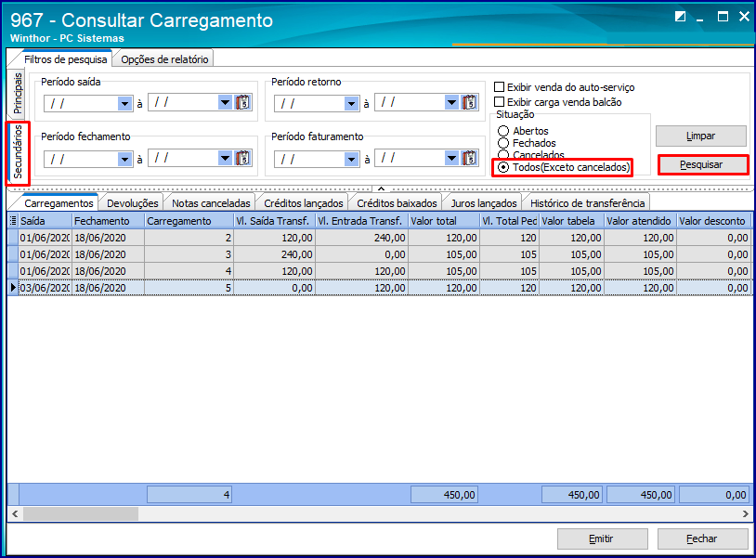Viewport: 756px width, 558px height.
Task: Open Período retorno end date dropdown
Action: 451,102
